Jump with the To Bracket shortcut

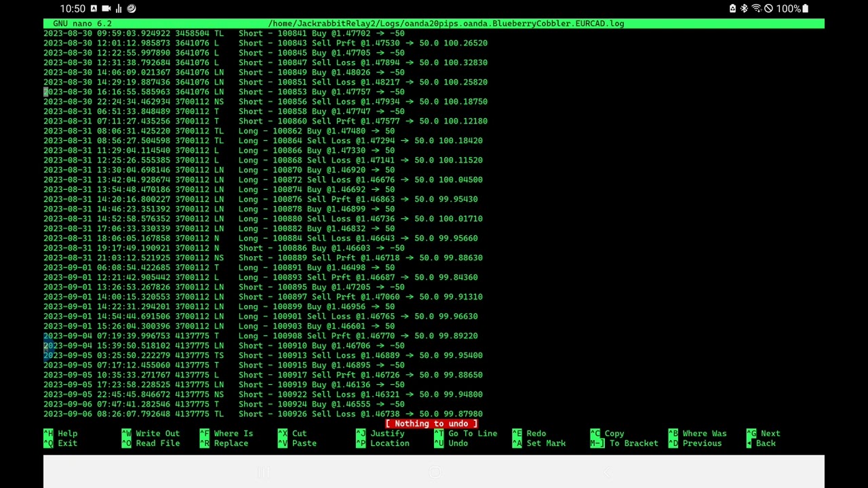click(x=624, y=443)
